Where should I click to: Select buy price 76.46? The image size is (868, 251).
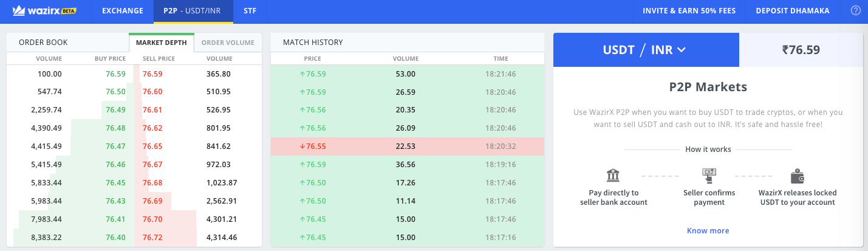(x=115, y=165)
